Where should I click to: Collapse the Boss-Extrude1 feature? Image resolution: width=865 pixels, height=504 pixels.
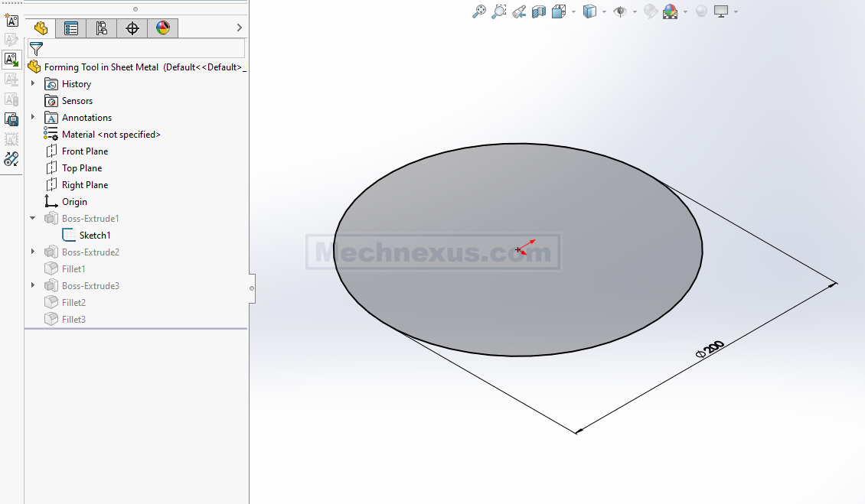tap(33, 219)
